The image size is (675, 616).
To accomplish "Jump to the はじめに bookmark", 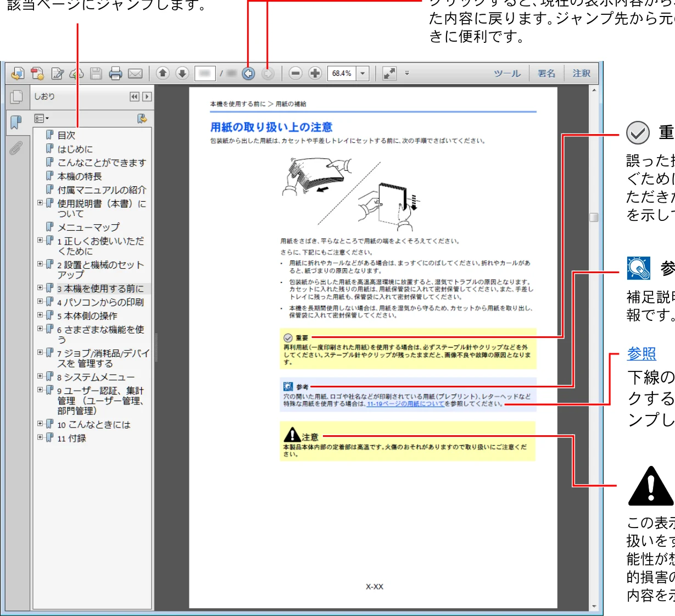I will 75,149.
